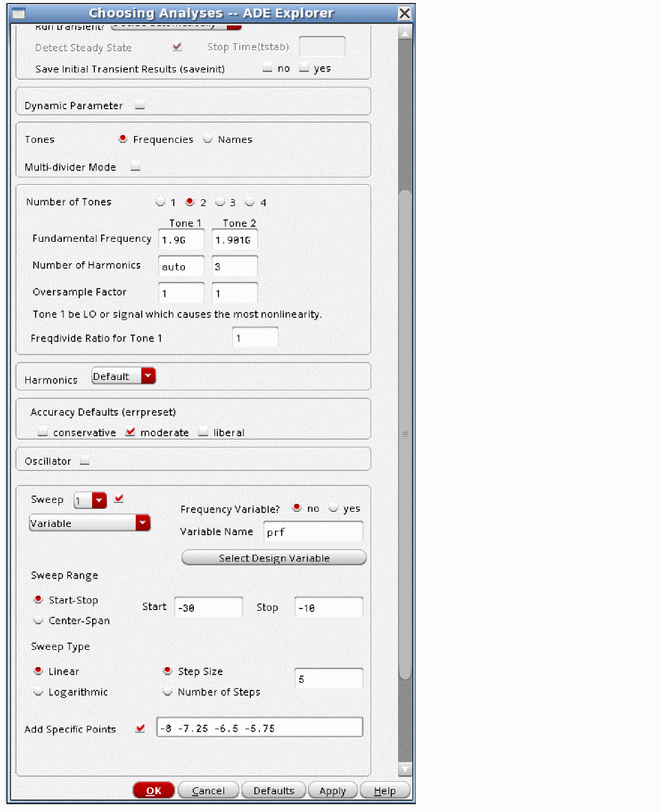Image resolution: width=662 pixels, height=812 pixels.
Task: Enable Dynamic Parameter checkbox
Action: 140,105
